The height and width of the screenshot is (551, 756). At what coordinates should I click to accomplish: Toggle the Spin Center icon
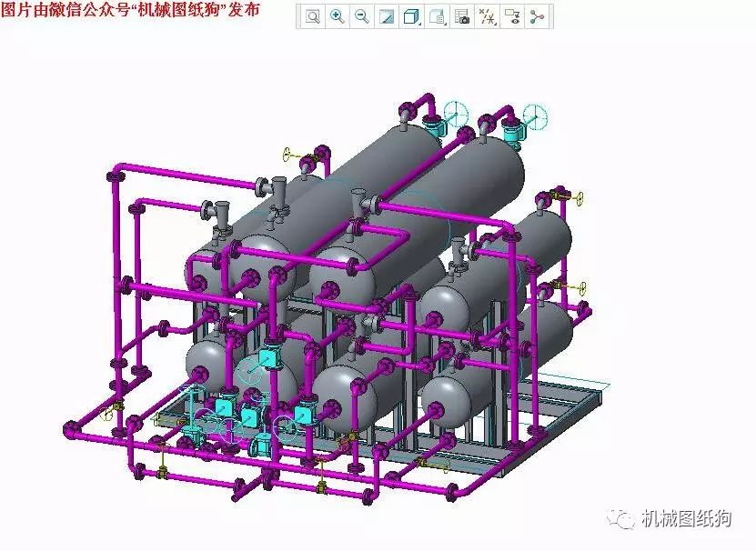click(x=536, y=17)
